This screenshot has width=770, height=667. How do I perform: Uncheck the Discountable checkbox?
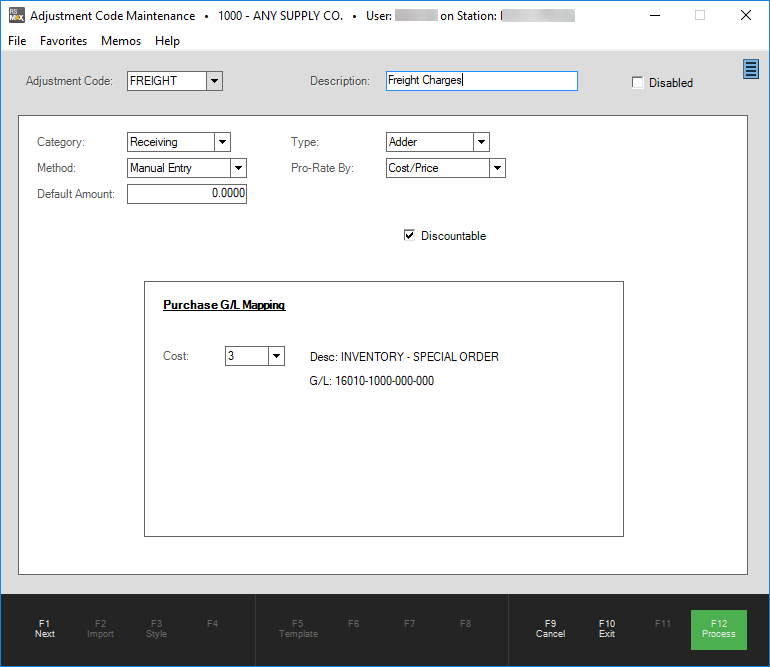409,235
